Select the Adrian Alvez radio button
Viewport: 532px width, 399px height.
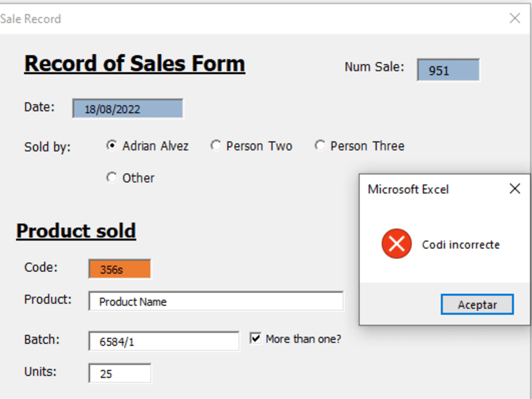click(x=111, y=145)
